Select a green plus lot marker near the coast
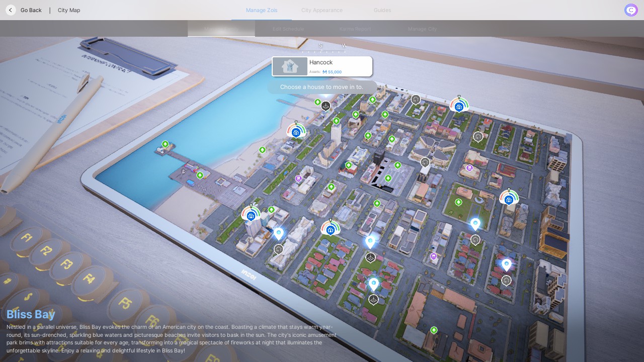 point(262,150)
